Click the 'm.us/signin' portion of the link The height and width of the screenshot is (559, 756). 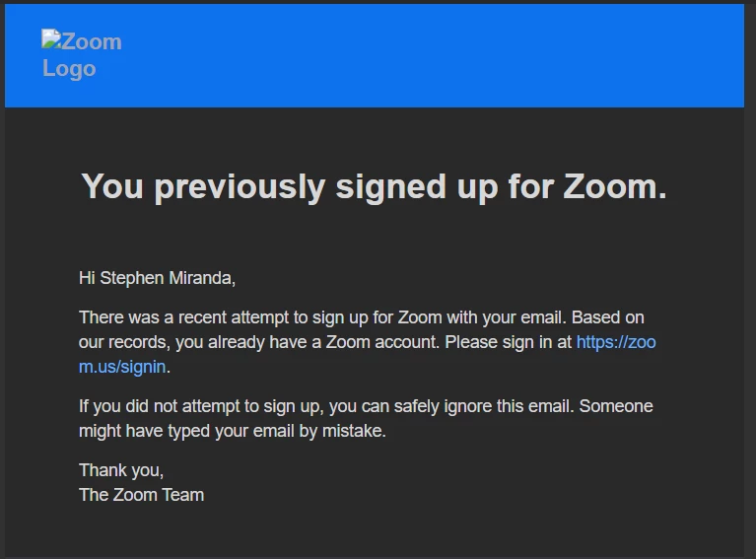click(x=122, y=367)
